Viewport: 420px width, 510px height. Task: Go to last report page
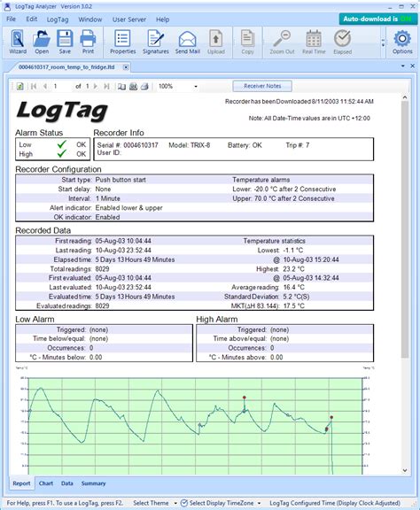[106, 86]
